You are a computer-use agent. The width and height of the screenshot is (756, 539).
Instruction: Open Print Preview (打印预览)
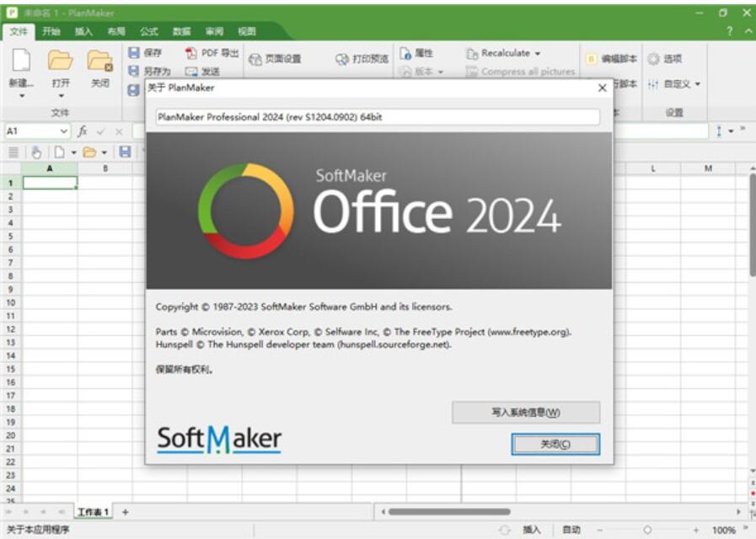362,59
